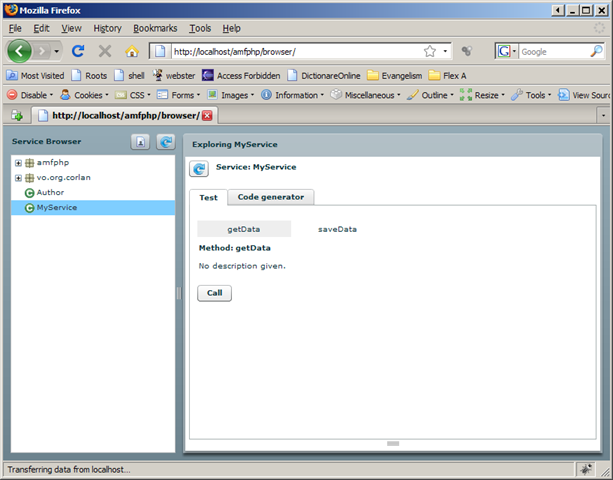Viewport: 613px width, 480px height.
Task: Open the Outline developer menu
Action: [430, 95]
